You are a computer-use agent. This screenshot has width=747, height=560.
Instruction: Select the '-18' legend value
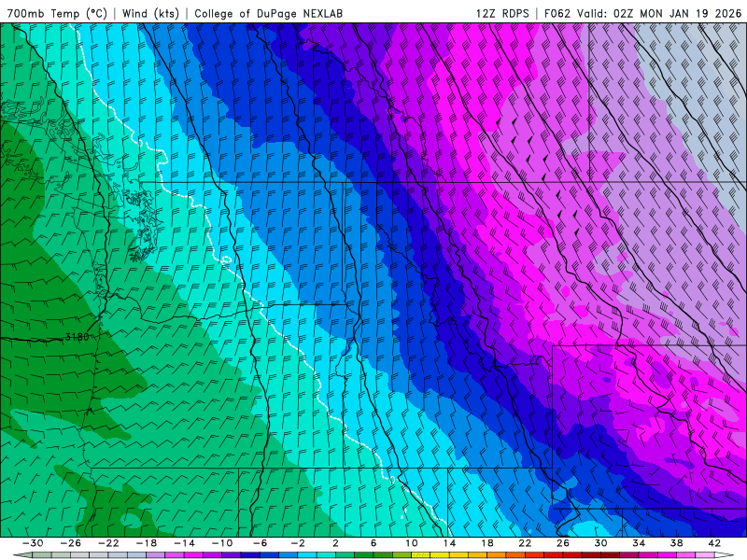coord(147,543)
